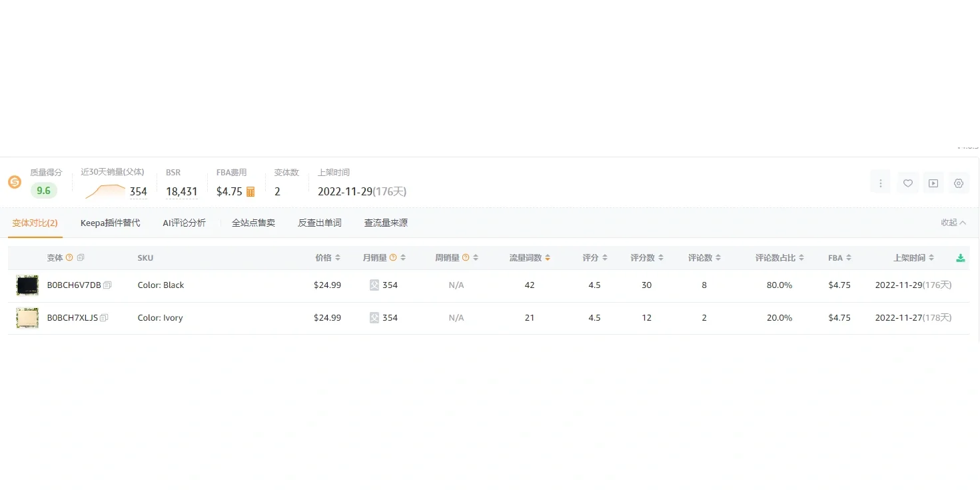Sort the table by FBA fee
This screenshot has width=980, height=490.
(x=848, y=258)
